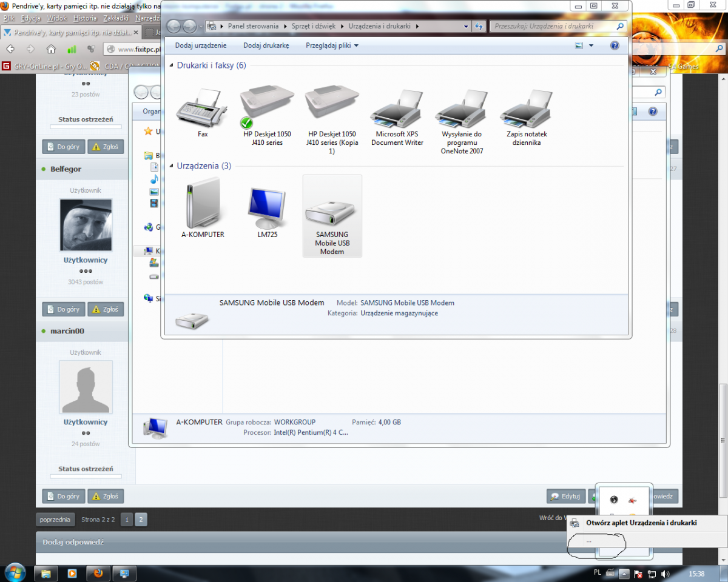Open the Belfegor user profile link

[66, 169]
